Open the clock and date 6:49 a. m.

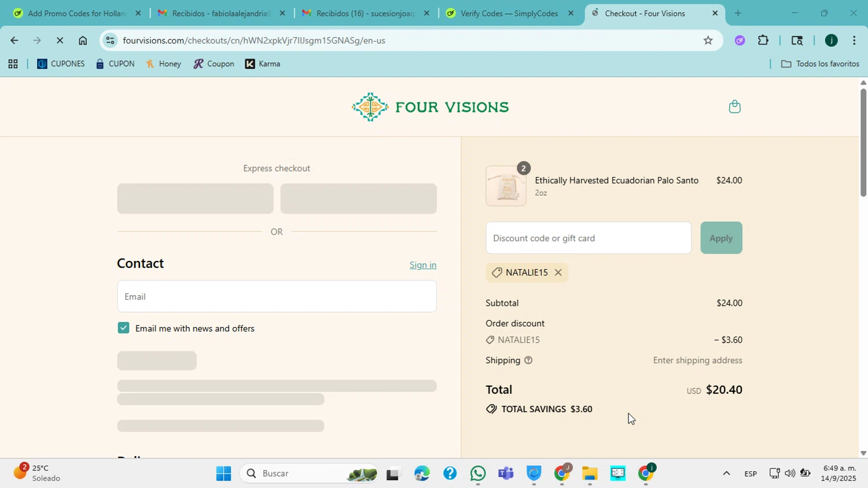coord(840,474)
